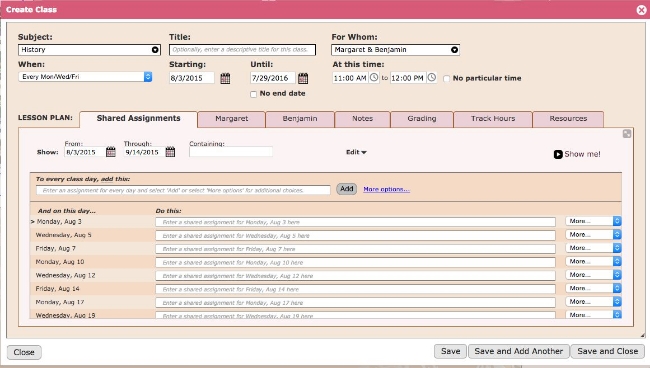Viewport: 650px width, 368px height.
Task: Focus the Title input field
Action: 243,50
